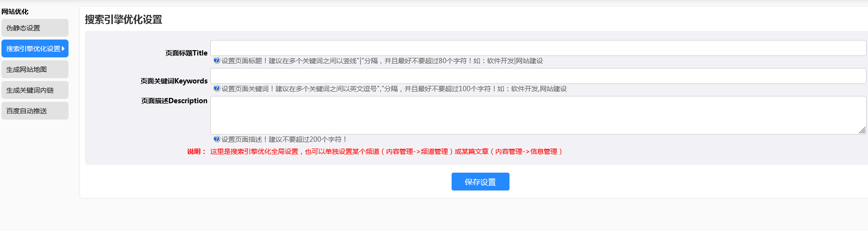This screenshot has width=868, height=231.
Task: Click the 页面标题Title label
Action: 186,53
